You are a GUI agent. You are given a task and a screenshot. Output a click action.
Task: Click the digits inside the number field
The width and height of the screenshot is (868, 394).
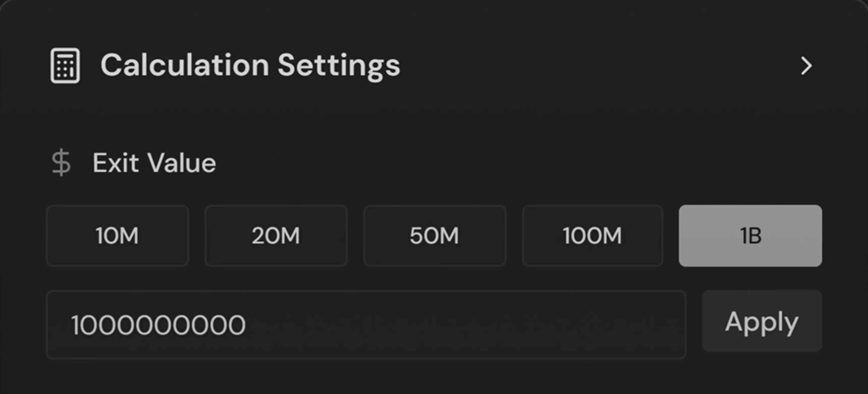tap(158, 325)
